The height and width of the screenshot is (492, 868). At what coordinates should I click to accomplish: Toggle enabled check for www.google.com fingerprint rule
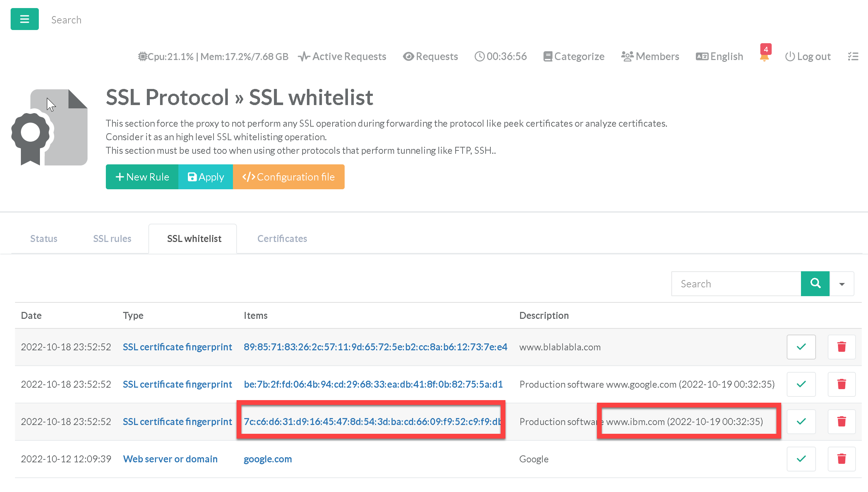point(801,384)
